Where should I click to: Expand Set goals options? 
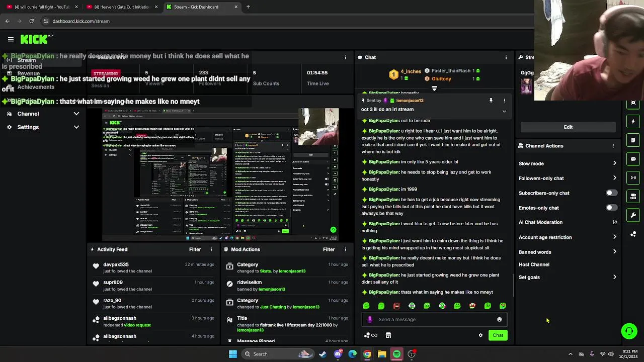point(614,277)
